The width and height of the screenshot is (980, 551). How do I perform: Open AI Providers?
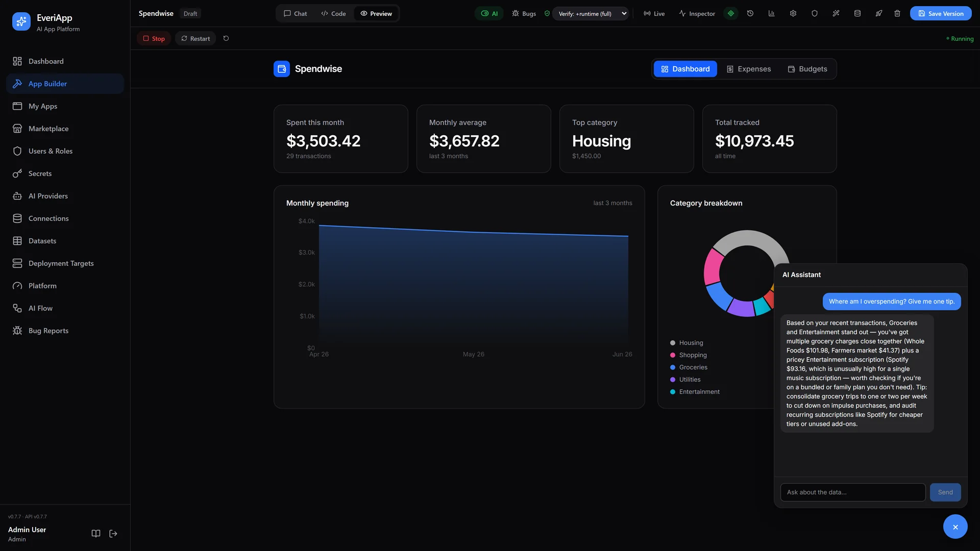(65, 196)
